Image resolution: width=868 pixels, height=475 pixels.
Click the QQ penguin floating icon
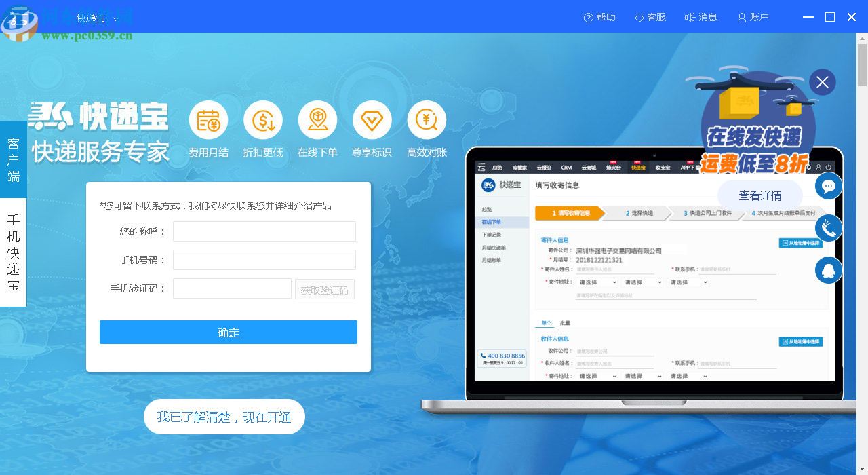tap(829, 270)
